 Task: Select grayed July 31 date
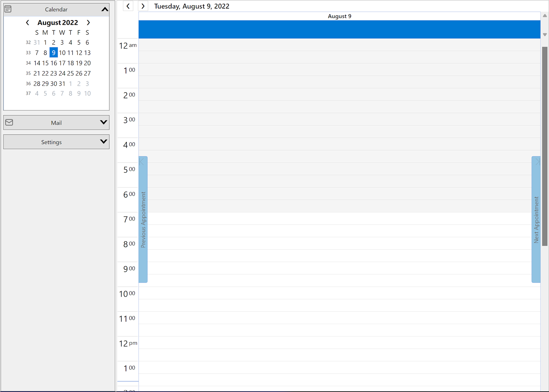point(37,43)
